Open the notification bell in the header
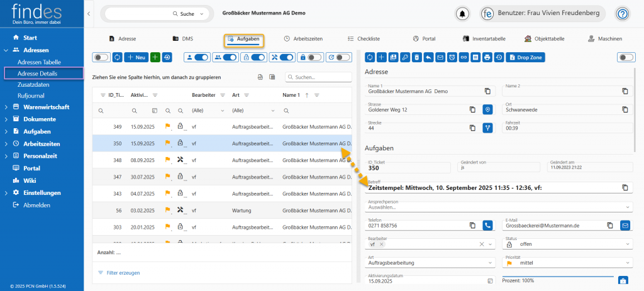The height and width of the screenshot is (291, 644). pyautogui.click(x=463, y=13)
